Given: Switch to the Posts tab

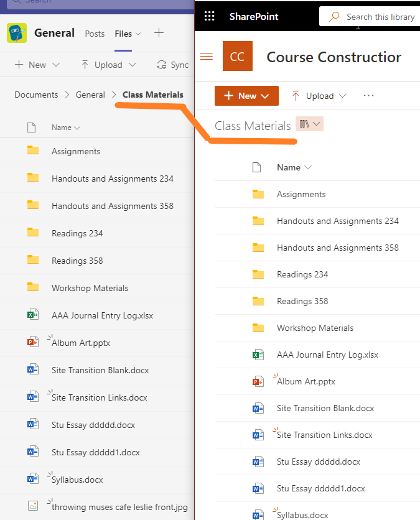Looking at the screenshot, I should tap(95, 34).
